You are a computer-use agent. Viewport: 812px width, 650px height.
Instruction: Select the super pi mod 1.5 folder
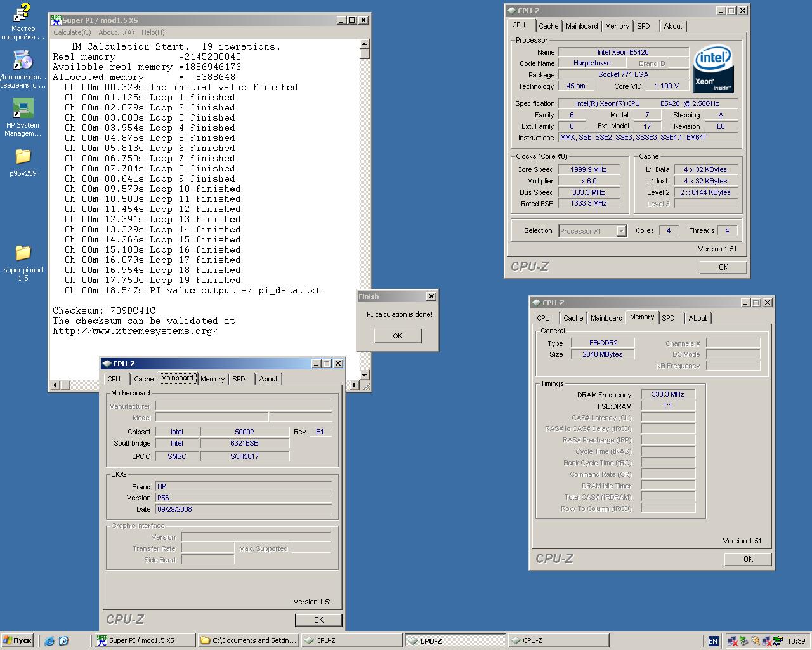click(23, 263)
